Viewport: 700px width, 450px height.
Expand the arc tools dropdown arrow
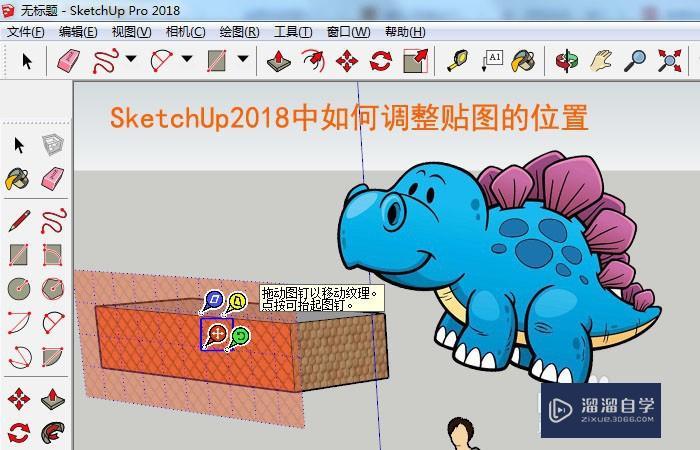[x=187, y=58]
